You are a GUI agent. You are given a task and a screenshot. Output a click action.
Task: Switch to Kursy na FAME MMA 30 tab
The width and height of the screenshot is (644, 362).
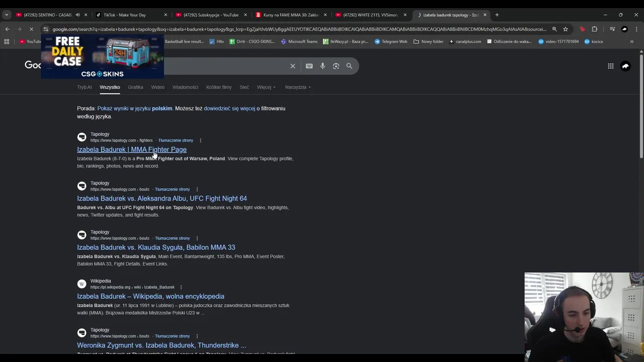tap(291, 15)
